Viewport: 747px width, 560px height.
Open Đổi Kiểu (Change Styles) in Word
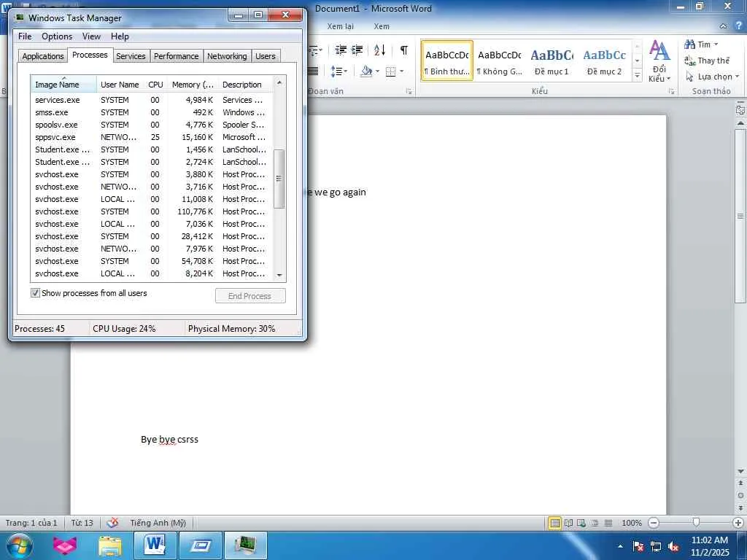click(x=659, y=61)
